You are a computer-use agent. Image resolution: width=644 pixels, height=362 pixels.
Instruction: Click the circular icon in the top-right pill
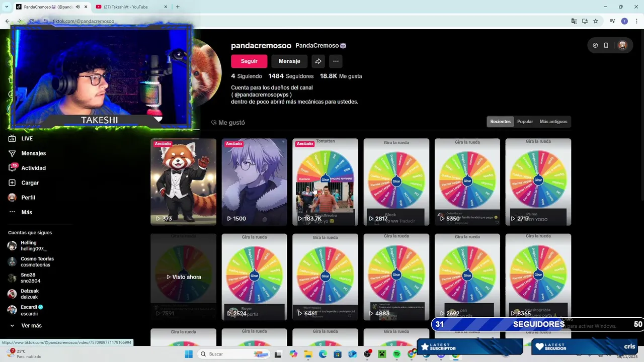(x=595, y=45)
